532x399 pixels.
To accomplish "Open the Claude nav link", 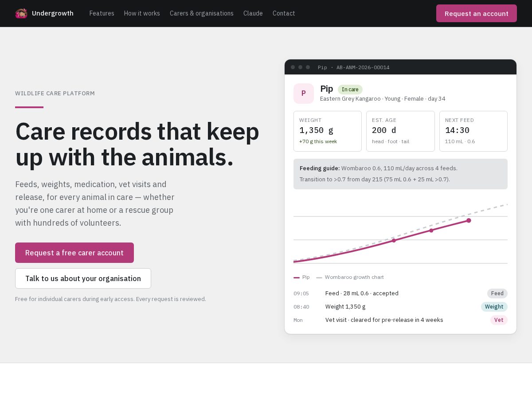I will (253, 13).
